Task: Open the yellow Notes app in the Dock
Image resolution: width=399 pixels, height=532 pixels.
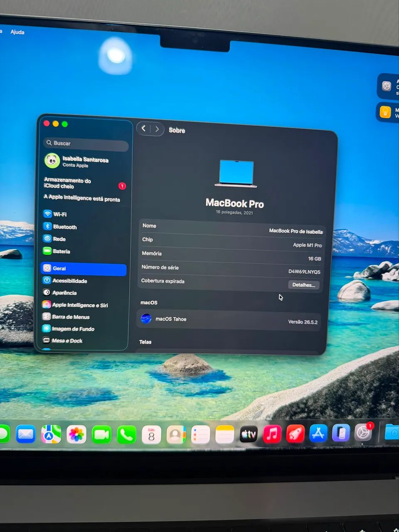Action: coord(225,435)
